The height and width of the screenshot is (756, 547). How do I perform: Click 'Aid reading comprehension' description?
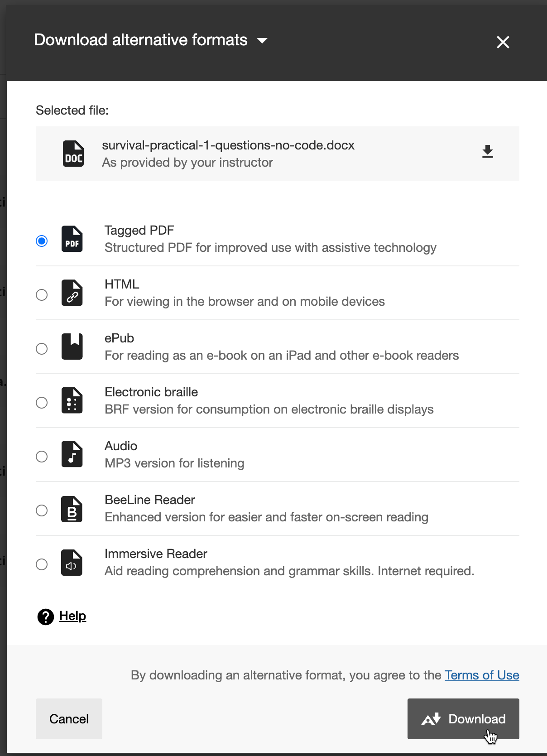[289, 571]
